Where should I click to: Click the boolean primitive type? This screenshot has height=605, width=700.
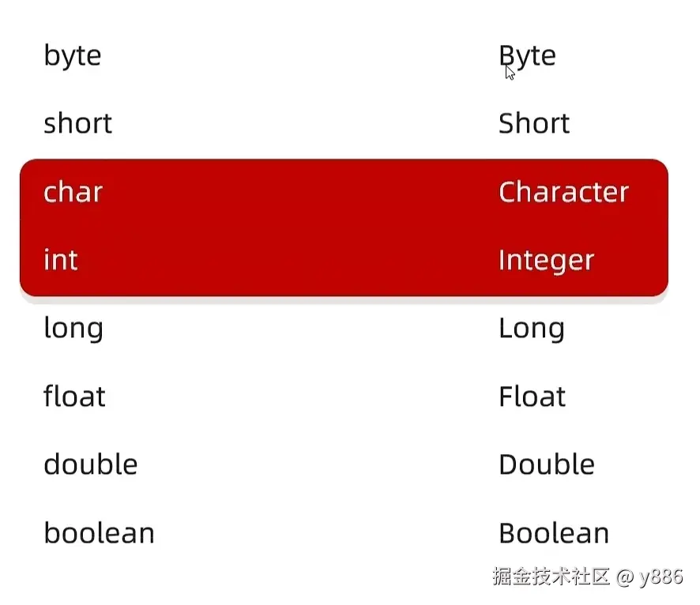pos(99,532)
